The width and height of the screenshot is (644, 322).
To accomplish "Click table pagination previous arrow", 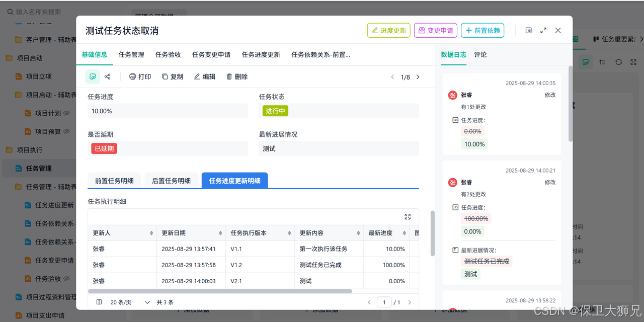I will 369,302.
